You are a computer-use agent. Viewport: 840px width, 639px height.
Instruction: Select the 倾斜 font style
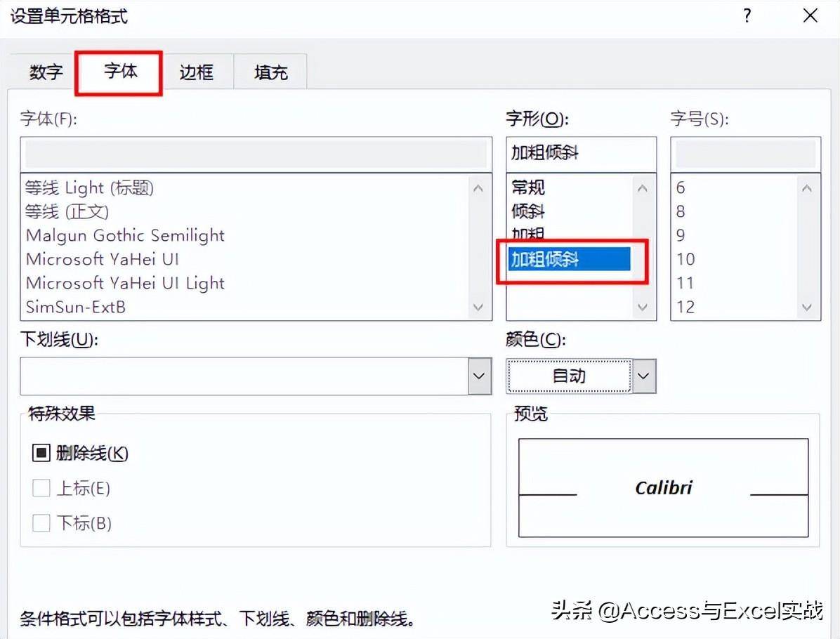point(528,211)
